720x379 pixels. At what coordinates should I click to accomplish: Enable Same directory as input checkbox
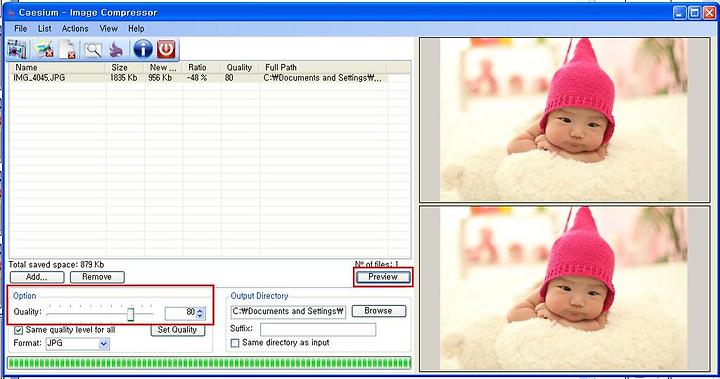click(x=235, y=343)
